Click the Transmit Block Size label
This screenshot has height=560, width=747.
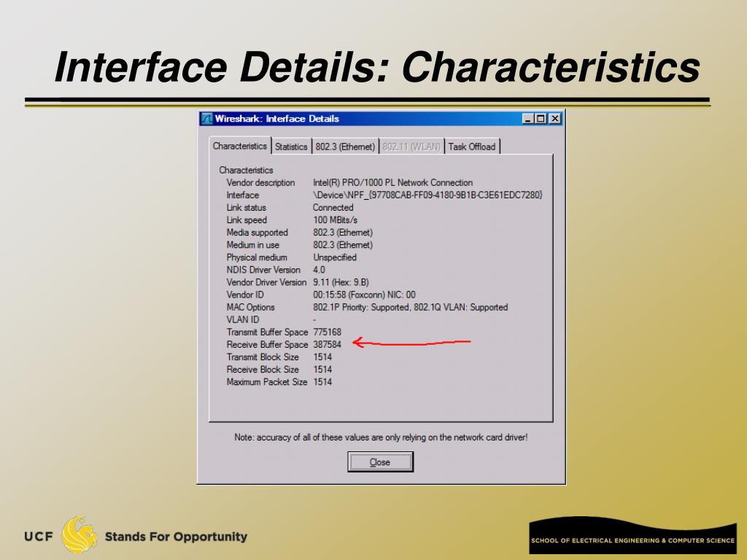point(263,357)
